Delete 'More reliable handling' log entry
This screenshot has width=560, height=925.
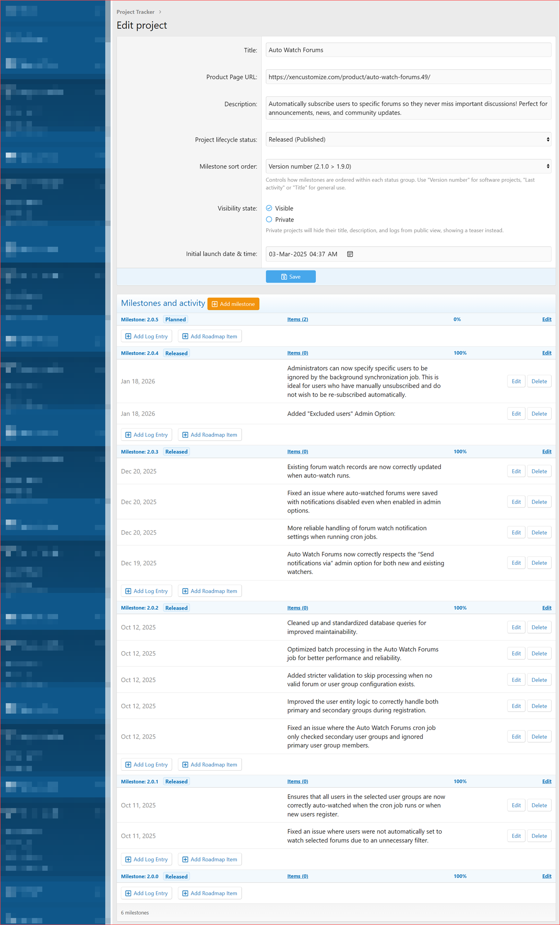(x=539, y=533)
